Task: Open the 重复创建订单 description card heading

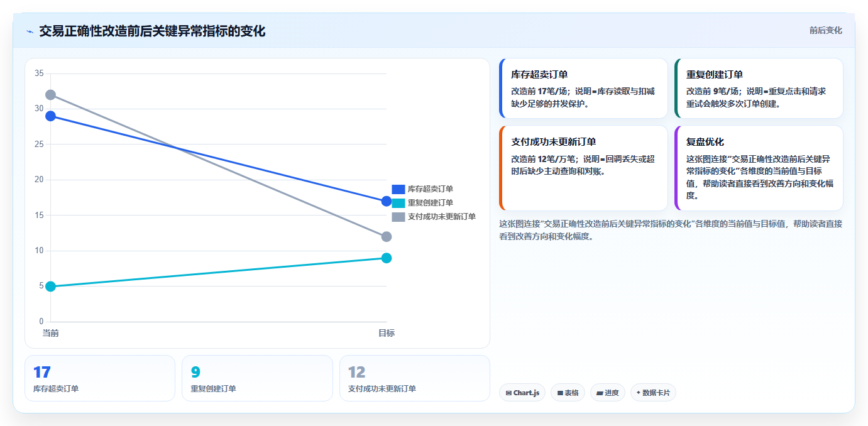Action: tap(715, 75)
